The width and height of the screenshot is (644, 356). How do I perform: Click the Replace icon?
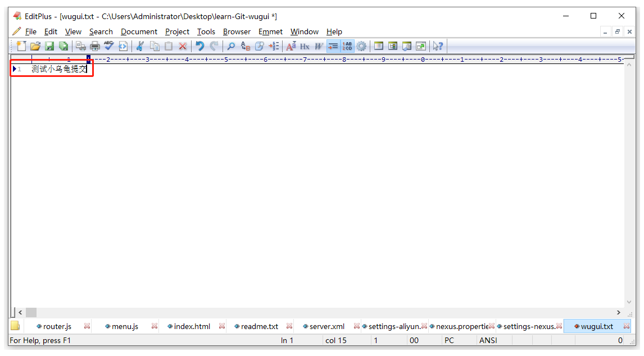[x=245, y=46]
